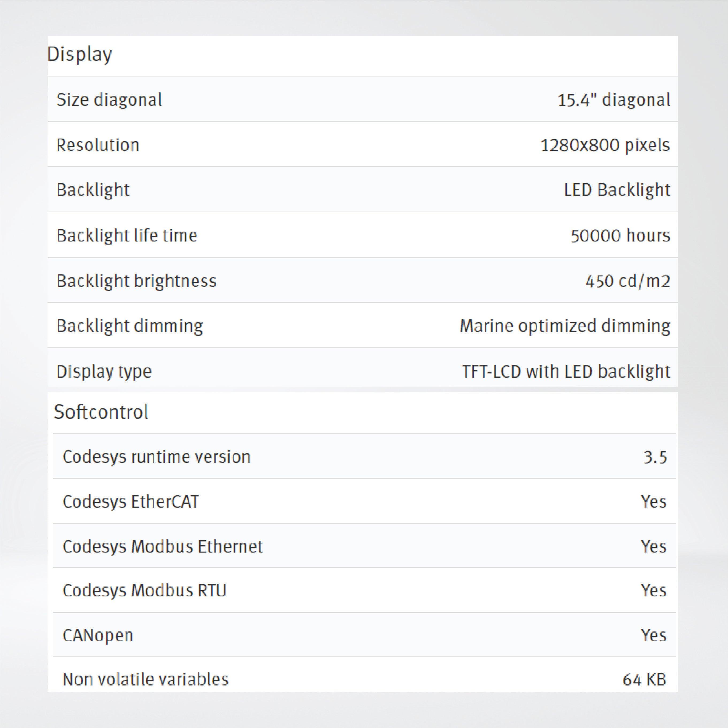Viewport: 728px width, 728px height.
Task: Click the 64 KB non volatile value
Action: pyautogui.click(x=644, y=679)
